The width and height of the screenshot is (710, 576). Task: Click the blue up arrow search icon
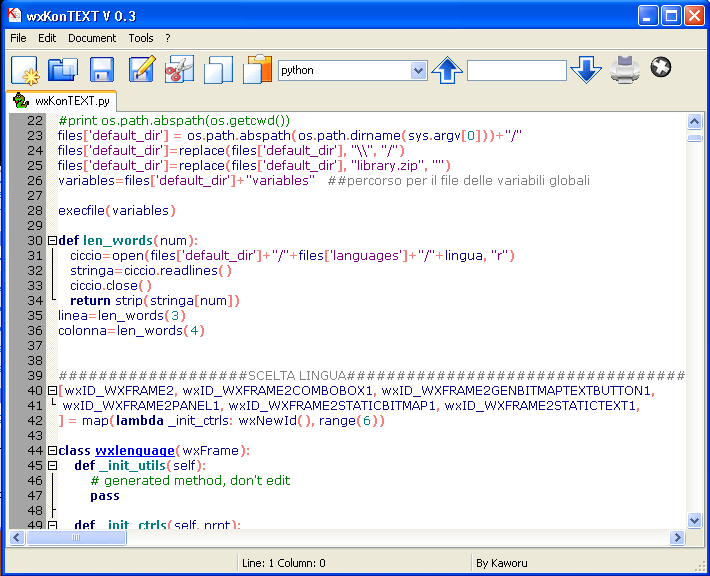pyautogui.click(x=447, y=70)
